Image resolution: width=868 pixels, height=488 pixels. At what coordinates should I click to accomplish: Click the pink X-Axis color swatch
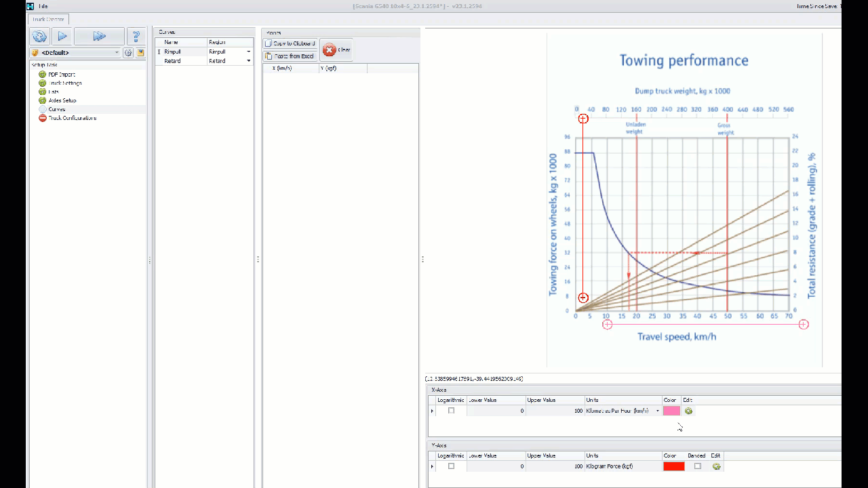click(x=671, y=411)
